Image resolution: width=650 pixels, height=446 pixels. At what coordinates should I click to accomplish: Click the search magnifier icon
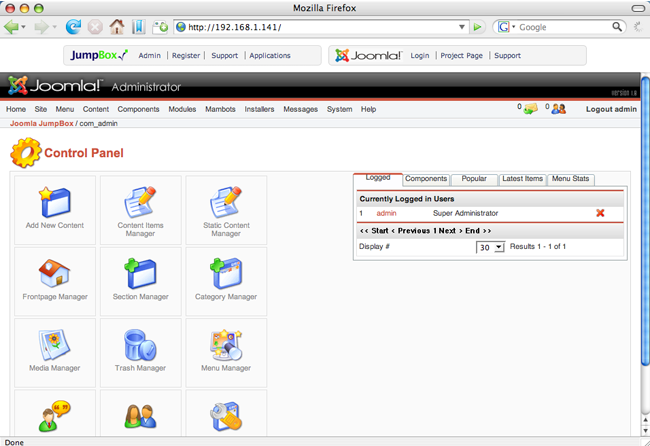(x=617, y=27)
